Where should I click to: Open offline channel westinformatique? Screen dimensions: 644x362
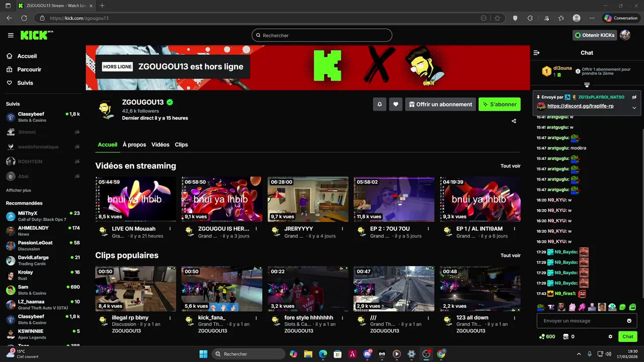tap(43, 147)
